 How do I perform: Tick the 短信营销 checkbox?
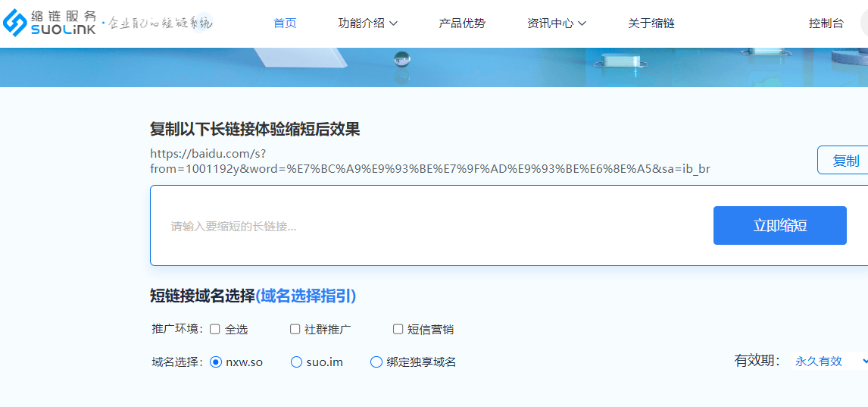[x=398, y=329]
